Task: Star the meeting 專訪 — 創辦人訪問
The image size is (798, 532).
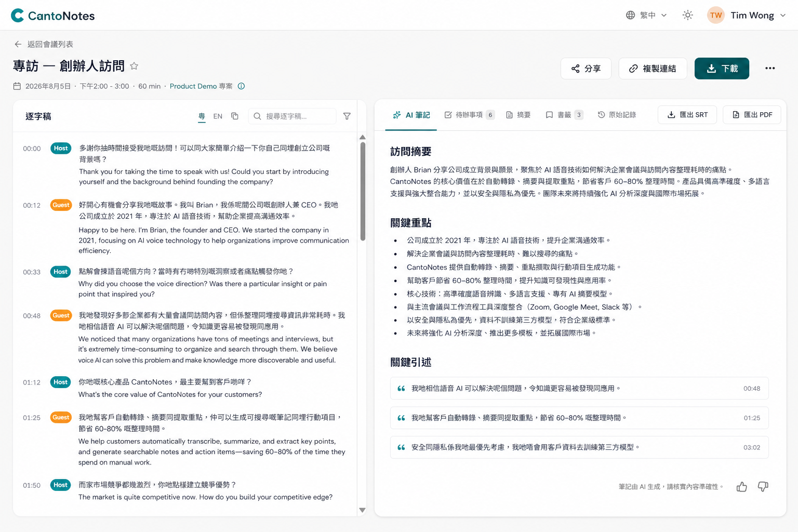Action: (134, 66)
